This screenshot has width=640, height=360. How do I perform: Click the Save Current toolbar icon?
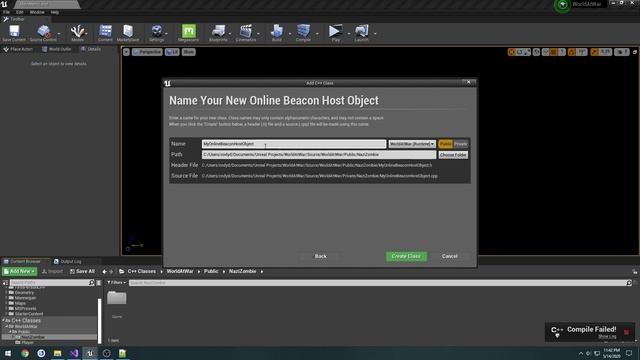pyautogui.click(x=14, y=33)
